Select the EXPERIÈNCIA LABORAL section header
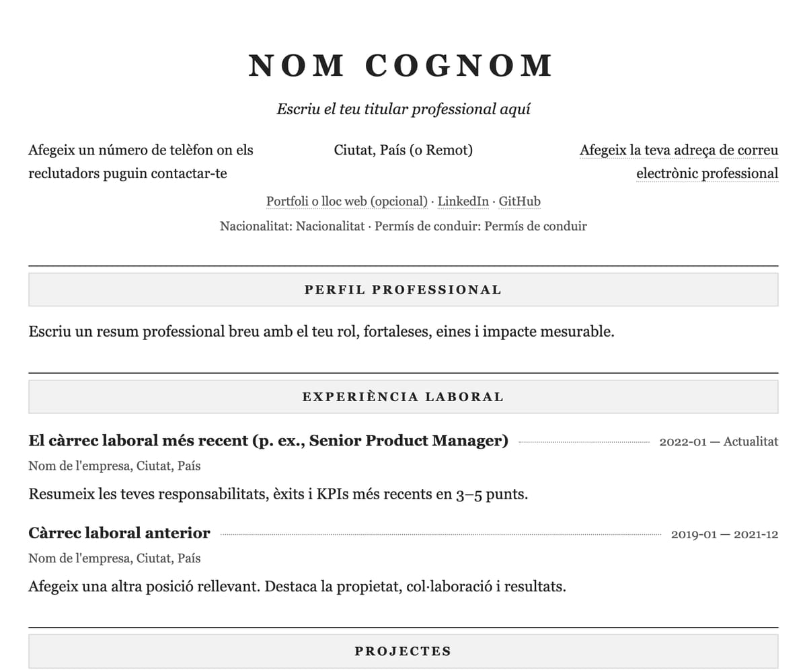The height and width of the screenshot is (672, 807). point(403,397)
